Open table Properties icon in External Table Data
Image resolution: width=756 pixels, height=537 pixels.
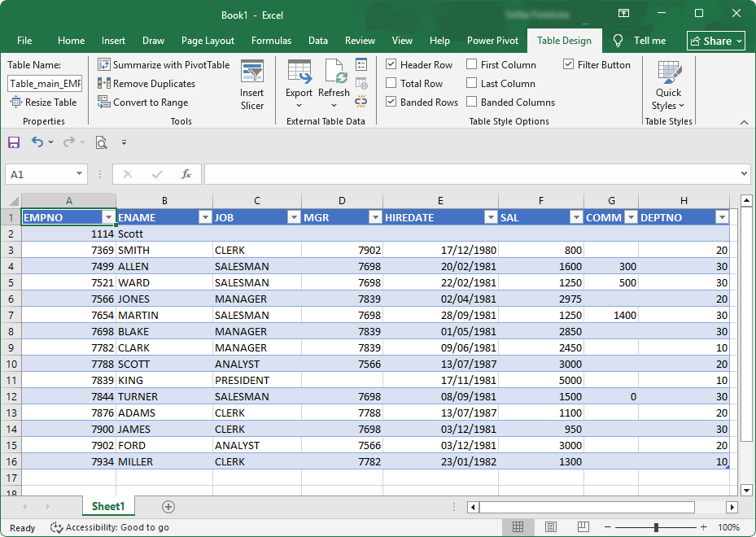coord(361,64)
